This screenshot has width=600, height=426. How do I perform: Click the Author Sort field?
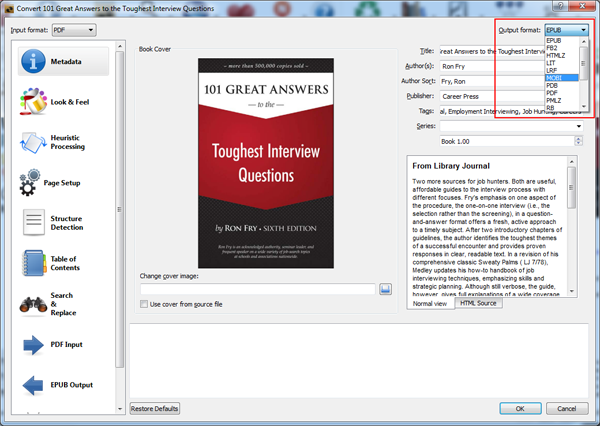click(x=492, y=81)
